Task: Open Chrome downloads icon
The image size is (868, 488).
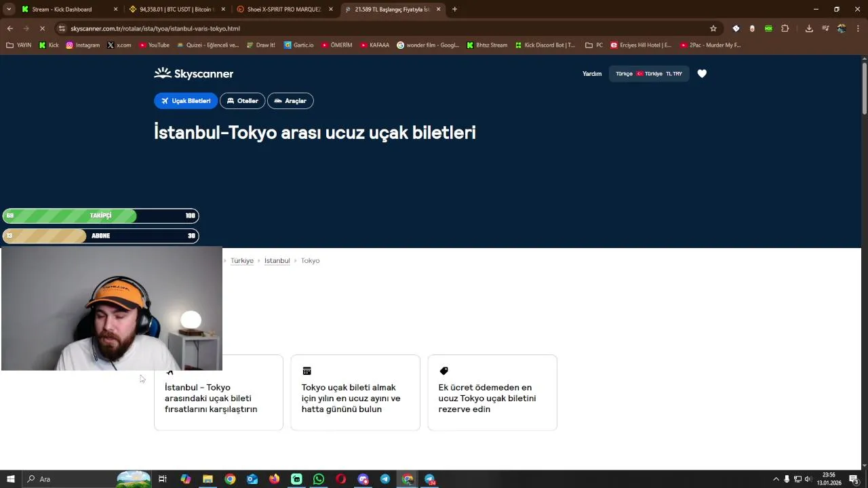Action: click(x=809, y=28)
